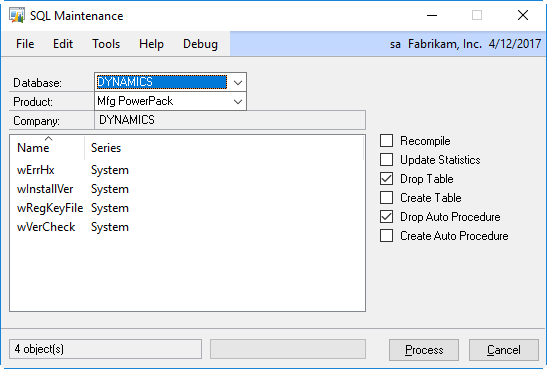Close the SQL Maintenance window

pyautogui.click(x=523, y=15)
